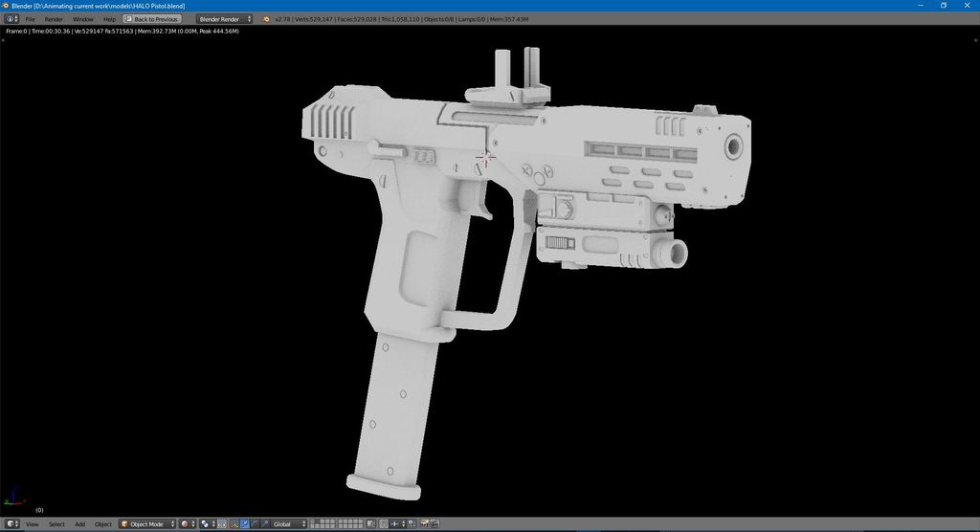Image resolution: width=980 pixels, height=532 pixels.
Task: Open the viewport Add menu
Action: (x=80, y=524)
